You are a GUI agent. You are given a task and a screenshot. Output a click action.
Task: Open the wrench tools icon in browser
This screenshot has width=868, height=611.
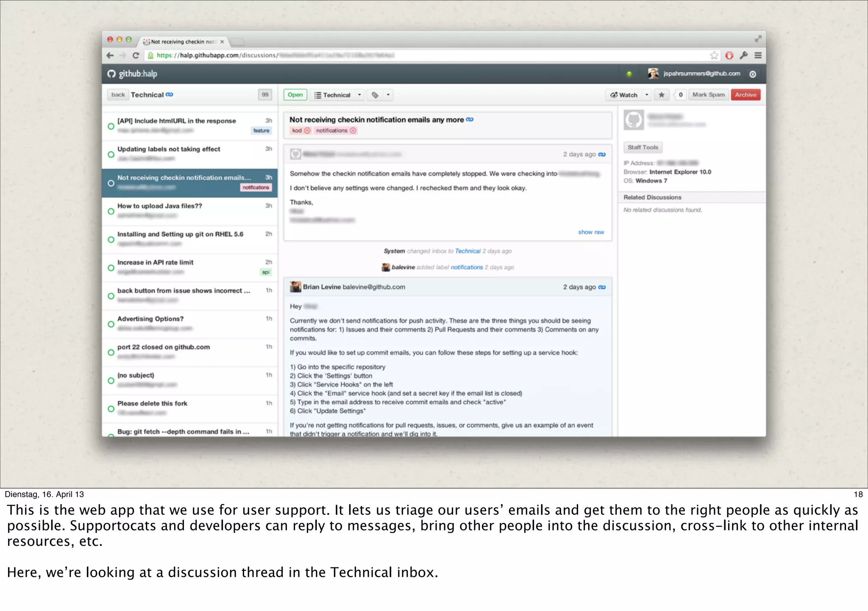coord(744,56)
